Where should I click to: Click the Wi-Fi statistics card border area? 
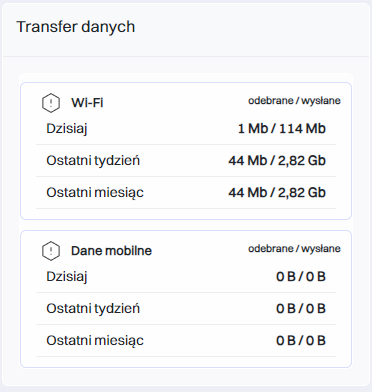[x=186, y=151]
